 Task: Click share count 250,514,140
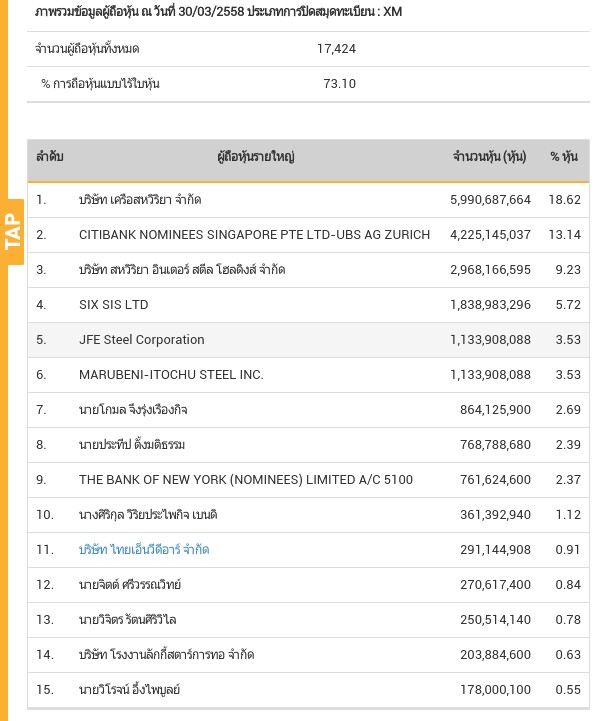tap(495, 619)
